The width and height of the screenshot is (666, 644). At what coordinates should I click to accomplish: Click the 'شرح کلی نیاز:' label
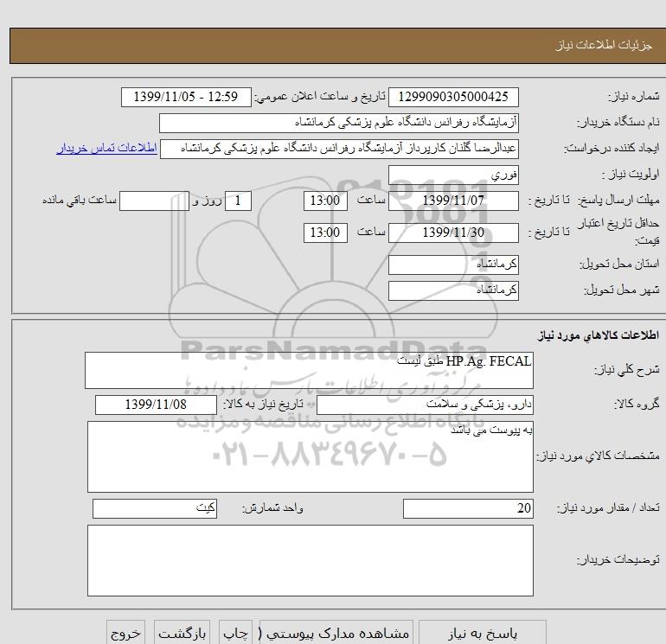627,370
